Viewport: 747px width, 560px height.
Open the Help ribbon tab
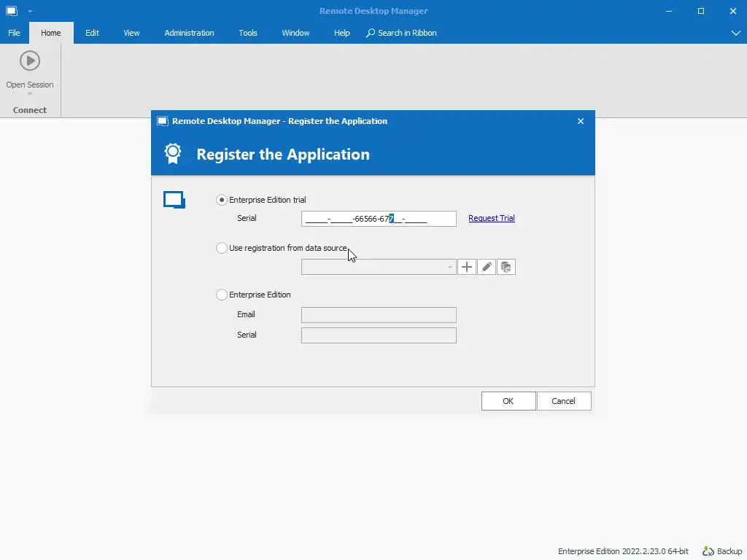[x=341, y=33]
